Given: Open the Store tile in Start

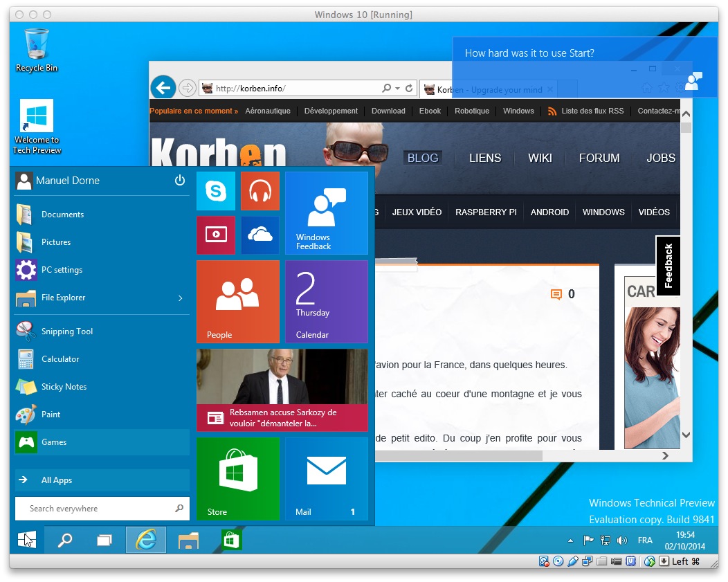Looking at the screenshot, I should pos(238,478).
